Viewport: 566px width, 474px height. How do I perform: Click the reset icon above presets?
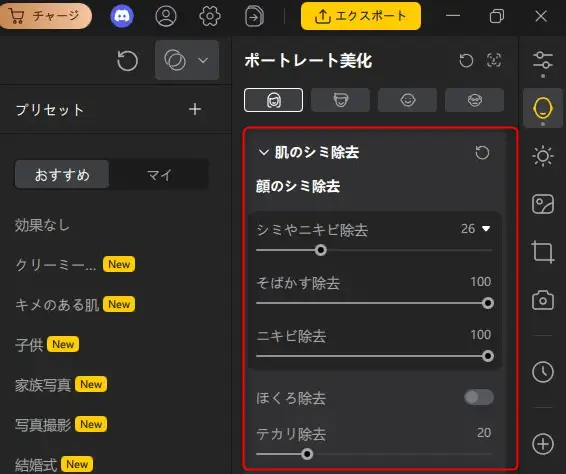tap(127, 60)
